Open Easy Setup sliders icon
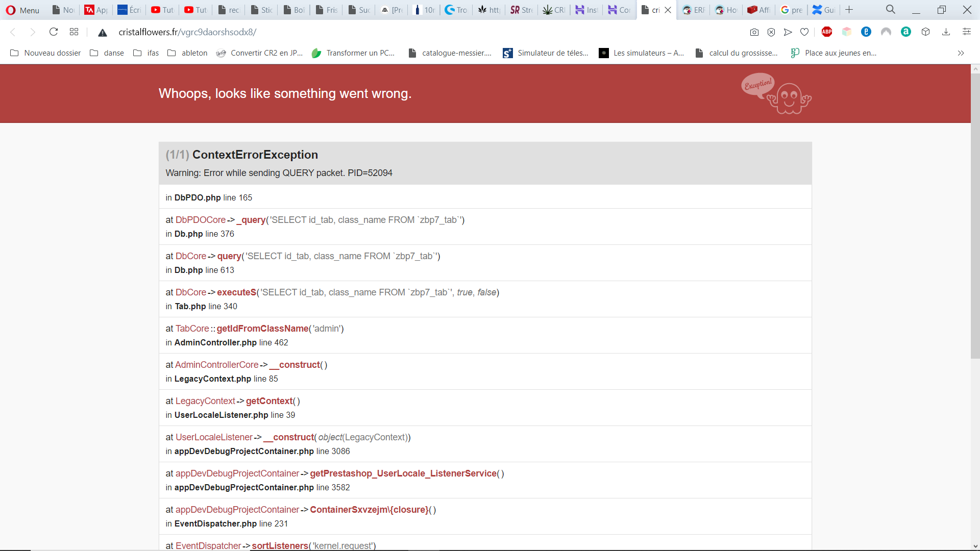Screen dimensions: 980x551 click(966, 32)
